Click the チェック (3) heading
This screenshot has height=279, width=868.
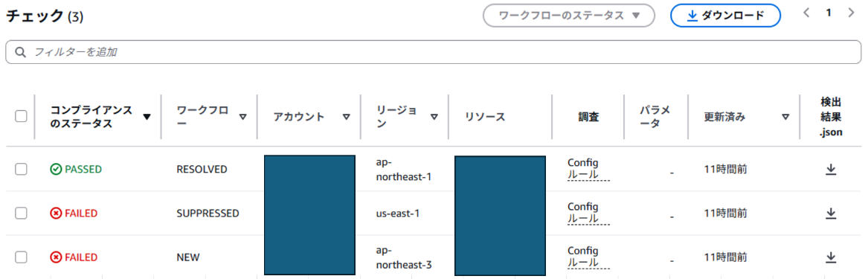pos(45,16)
